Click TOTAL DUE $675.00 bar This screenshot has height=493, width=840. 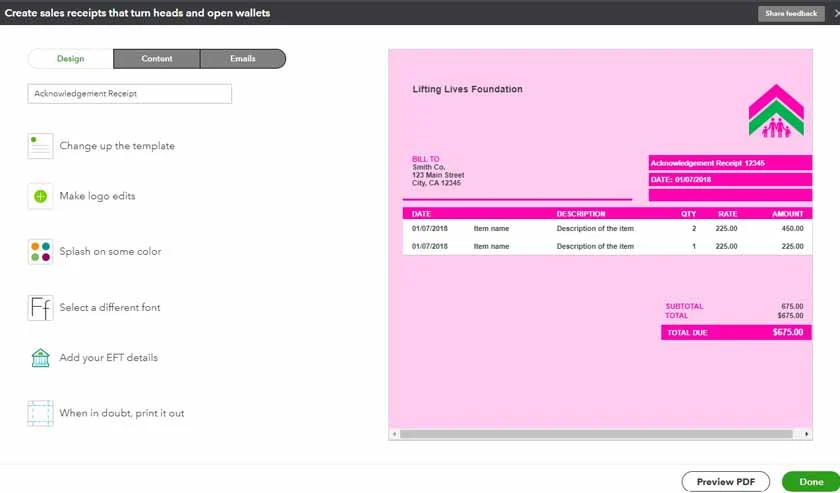pyautogui.click(x=736, y=333)
